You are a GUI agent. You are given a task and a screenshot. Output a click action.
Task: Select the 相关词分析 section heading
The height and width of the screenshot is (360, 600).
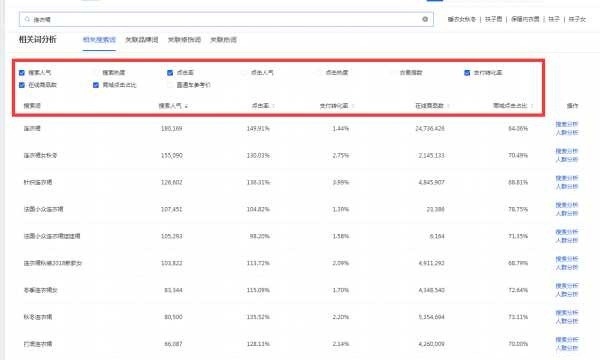tap(38, 39)
